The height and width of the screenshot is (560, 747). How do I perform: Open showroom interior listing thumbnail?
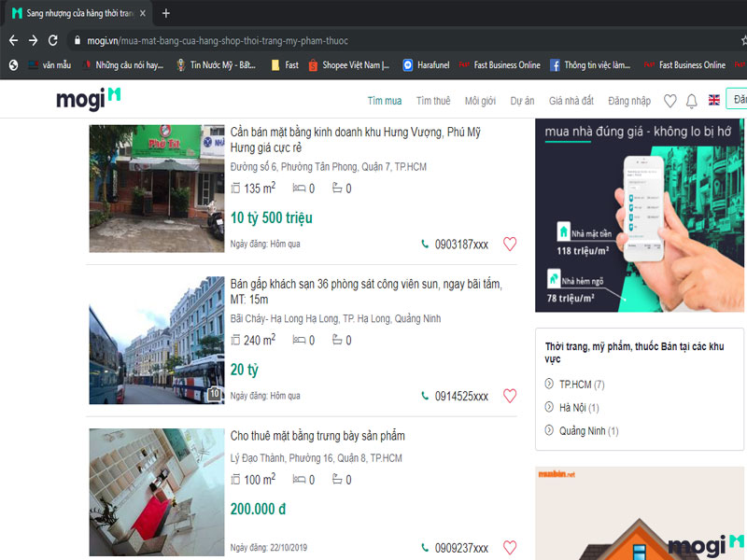coord(157,493)
